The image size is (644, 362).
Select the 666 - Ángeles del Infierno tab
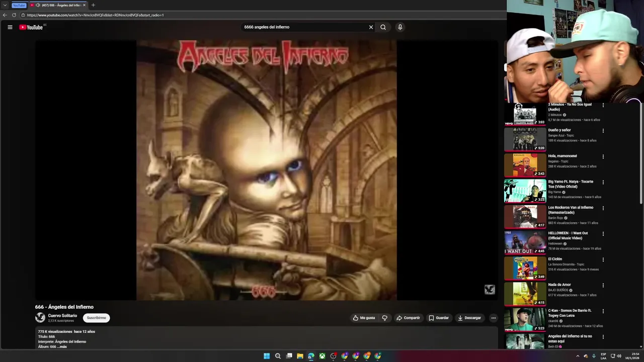[58, 5]
